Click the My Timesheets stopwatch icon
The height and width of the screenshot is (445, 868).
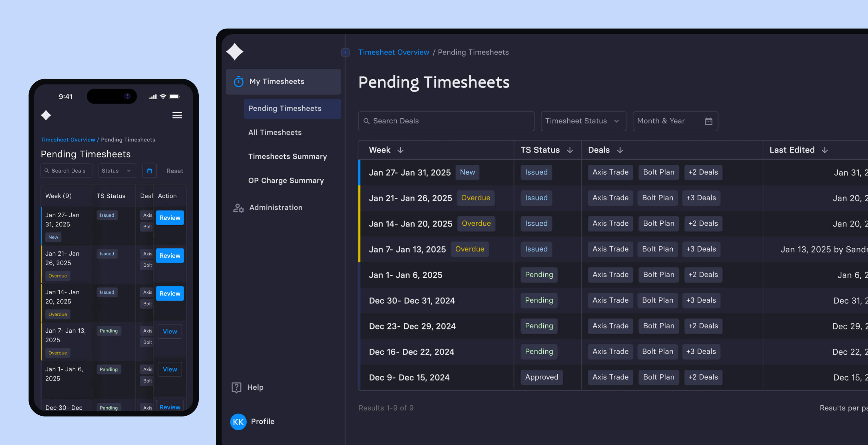239,82
